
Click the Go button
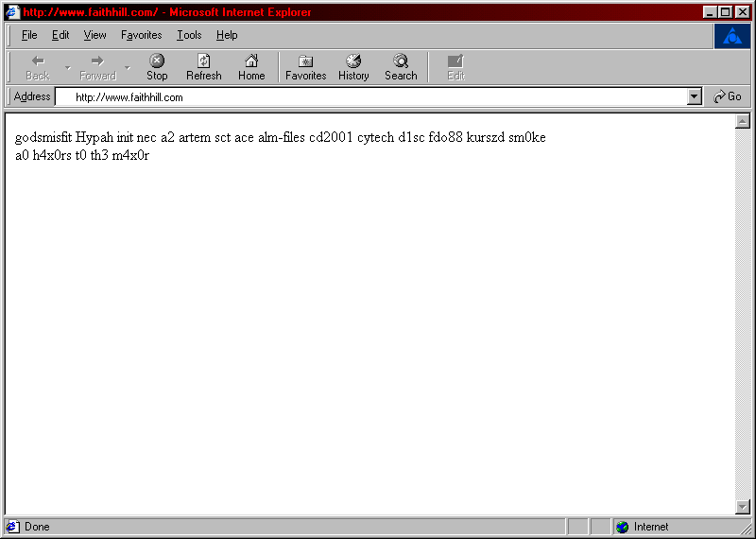728,96
